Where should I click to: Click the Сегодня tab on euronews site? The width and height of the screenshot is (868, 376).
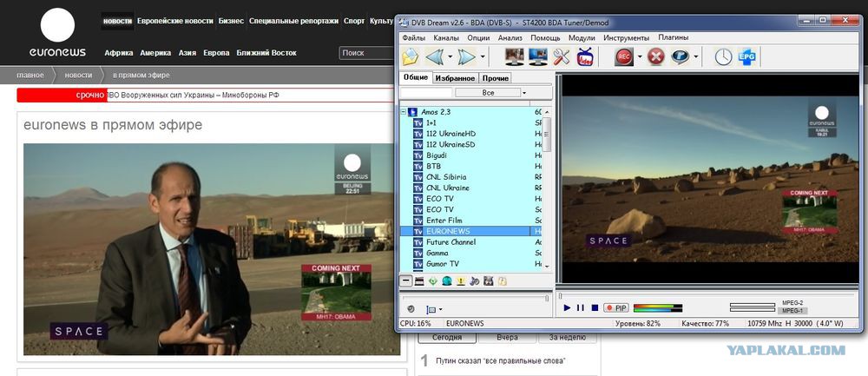[x=447, y=337]
